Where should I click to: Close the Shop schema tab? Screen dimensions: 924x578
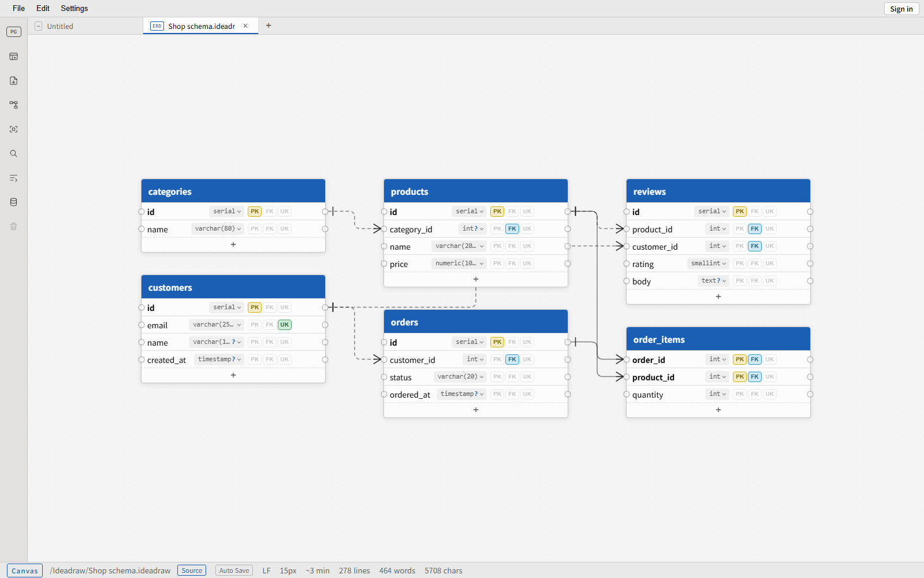point(245,26)
